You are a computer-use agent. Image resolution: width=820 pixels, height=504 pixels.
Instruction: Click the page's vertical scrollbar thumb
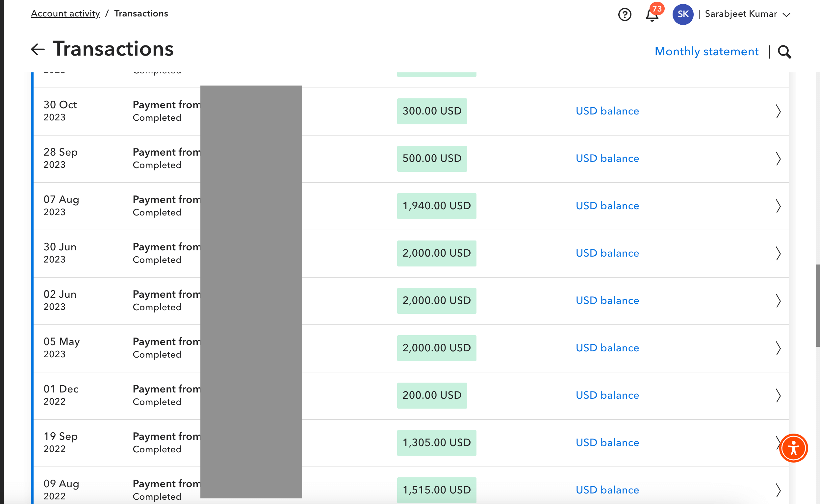[x=817, y=305]
